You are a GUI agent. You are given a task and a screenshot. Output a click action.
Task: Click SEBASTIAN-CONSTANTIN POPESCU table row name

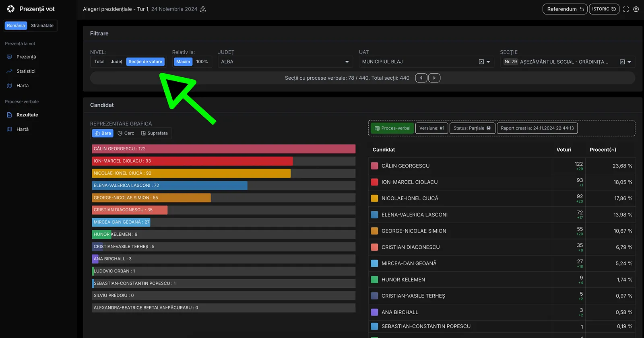(x=426, y=326)
